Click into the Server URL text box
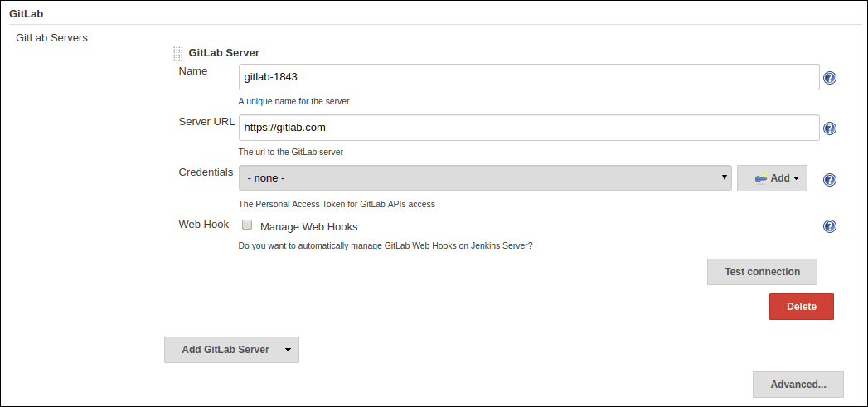 [528, 128]
